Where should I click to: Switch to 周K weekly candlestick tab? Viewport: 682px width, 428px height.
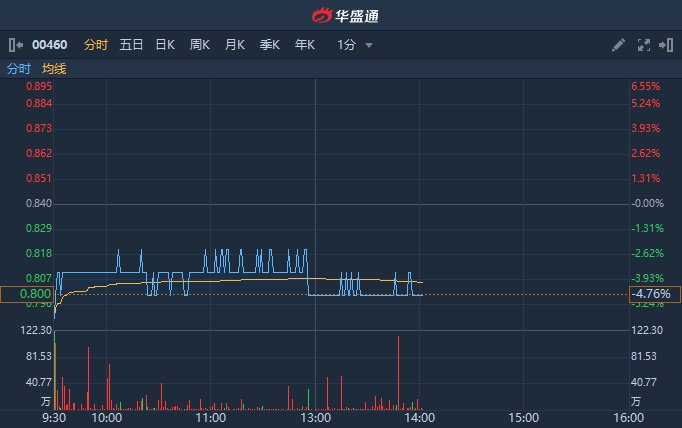pos(200,45)
